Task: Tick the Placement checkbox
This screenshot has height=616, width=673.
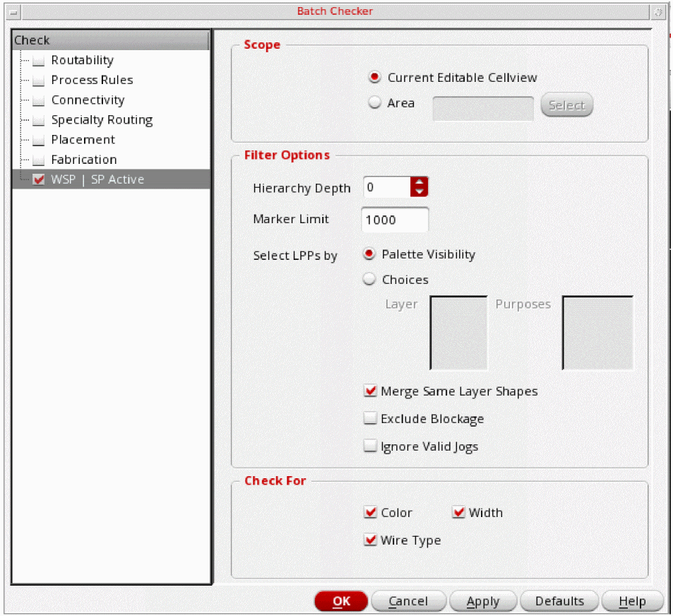Action: (39, 141)
